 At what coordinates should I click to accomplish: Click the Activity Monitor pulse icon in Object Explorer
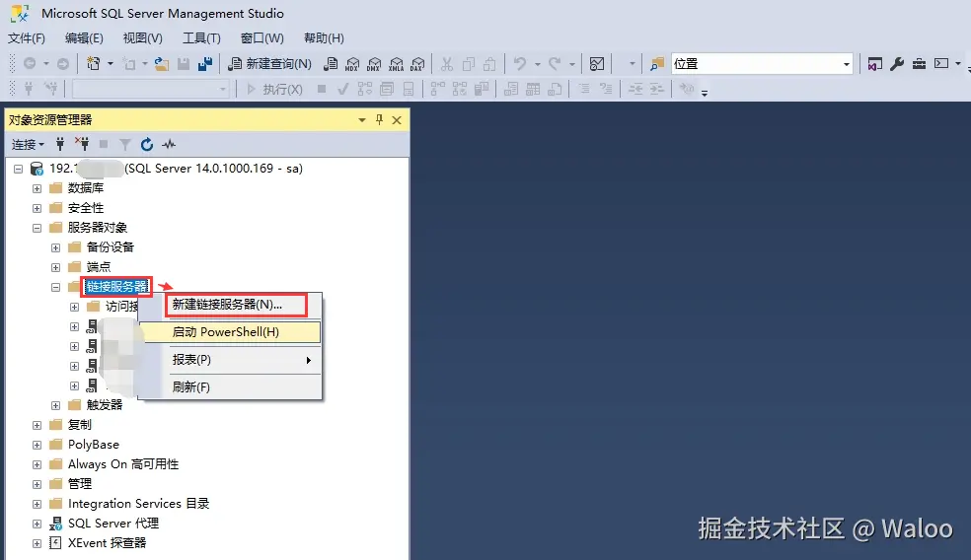click(169, 144)
